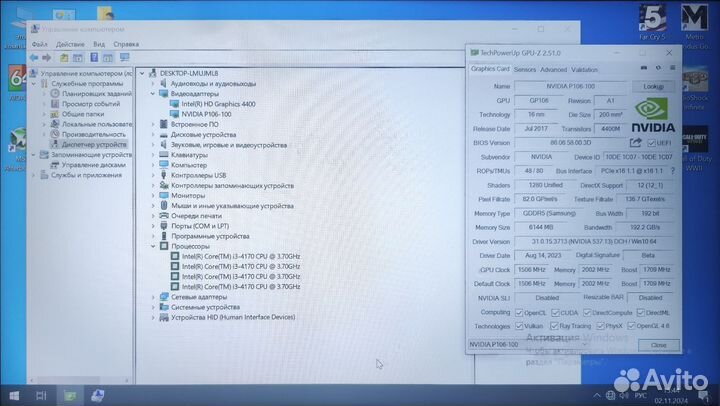This screenshot has width=720, height=406.
Task: Open the Справка menu
Action: [x=126, y=44]
